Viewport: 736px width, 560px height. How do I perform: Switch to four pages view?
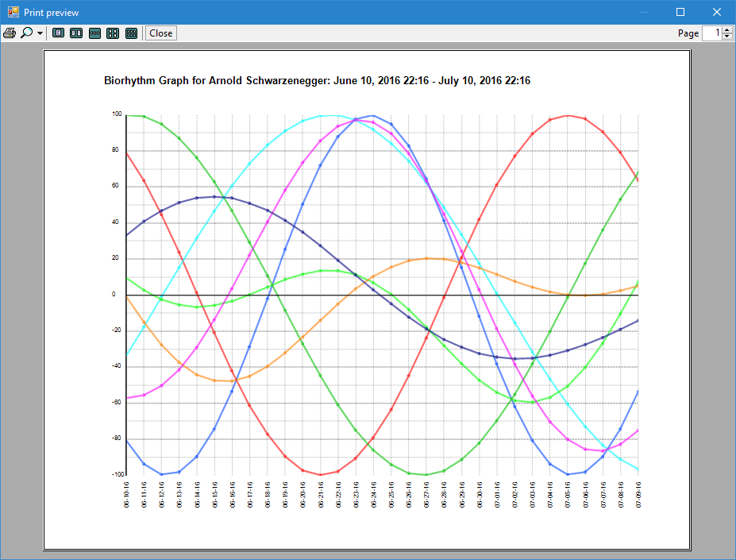pyautogui.click(x=113, y=33)
